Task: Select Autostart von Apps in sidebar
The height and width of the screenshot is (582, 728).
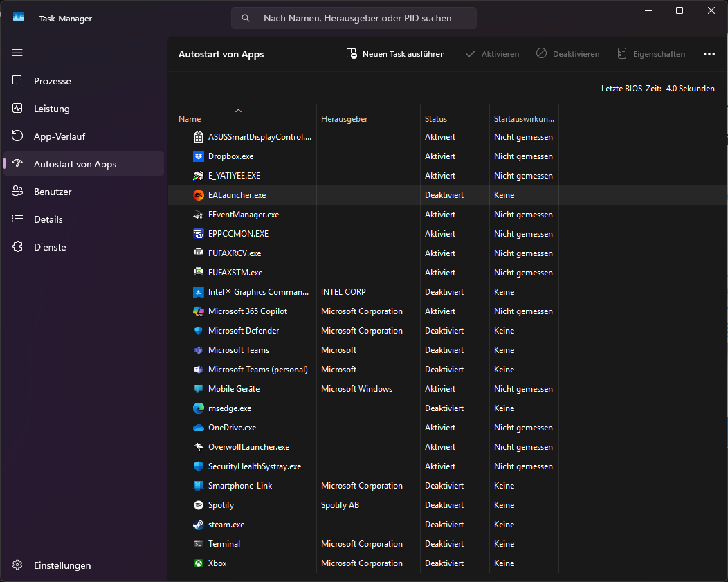Action: coord(84,164)
